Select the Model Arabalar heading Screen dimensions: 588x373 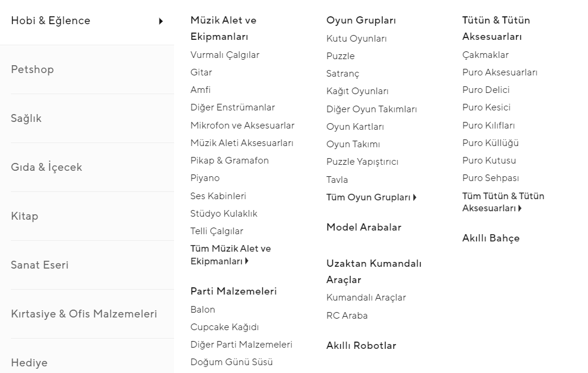tap(364, 228)
